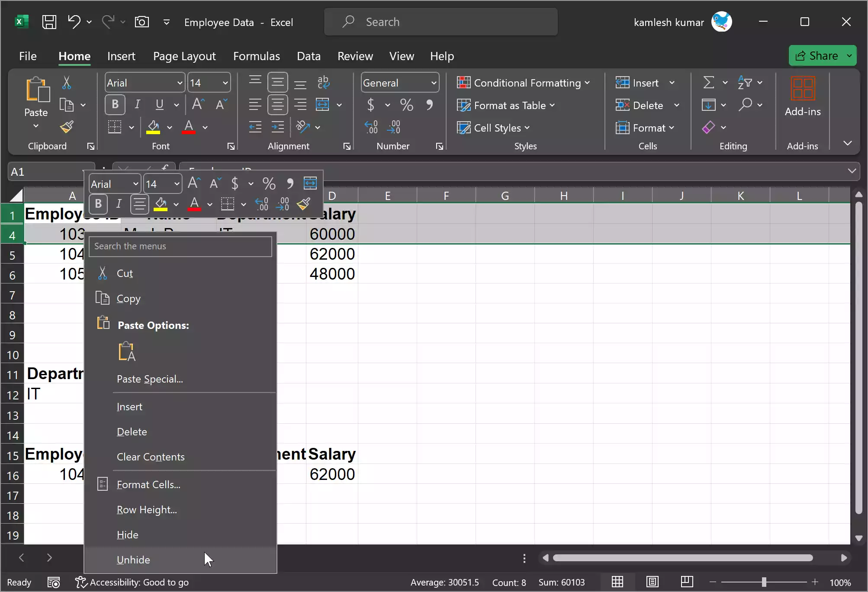Toggle Bold in the ribbon Font group
The height and width of the screenshot is (592, 868).
pos(115,105)
